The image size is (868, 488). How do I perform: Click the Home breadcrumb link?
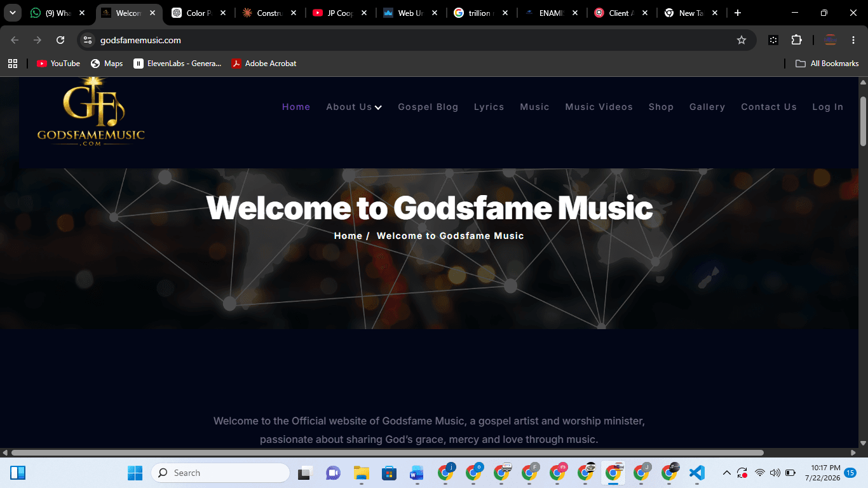(348, 236)
